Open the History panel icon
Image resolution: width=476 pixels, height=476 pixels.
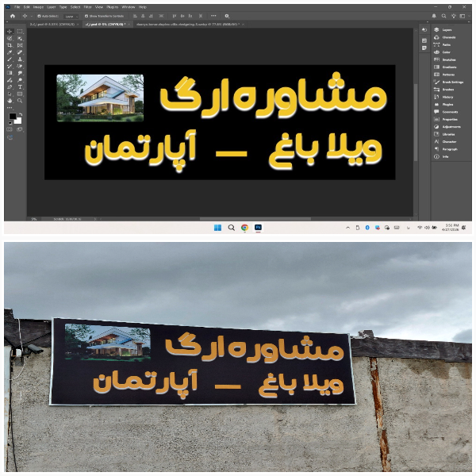(436, 97)
